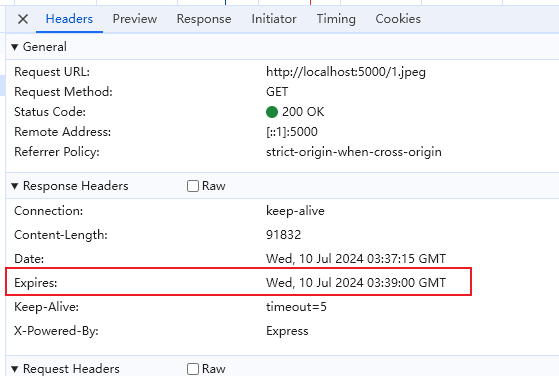The height and width of the screenshot is (376, 559).
Task: Enable Raw view for Response Headers
Action: point(193,186)
